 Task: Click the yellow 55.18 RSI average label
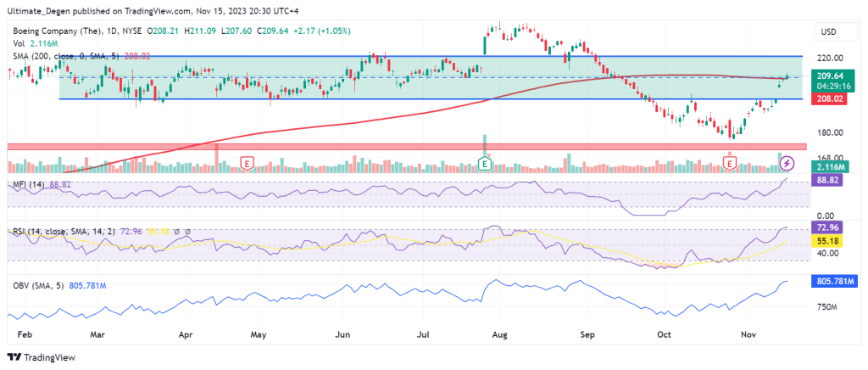(827, 242)
